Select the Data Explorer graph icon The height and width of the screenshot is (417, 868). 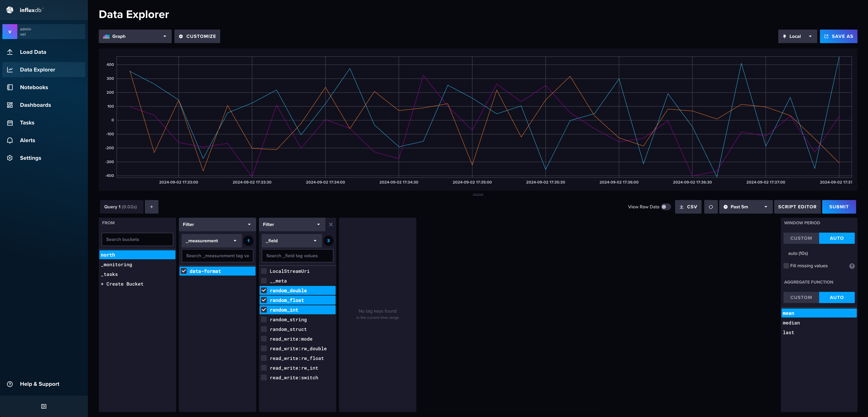[x=10, y=70]
